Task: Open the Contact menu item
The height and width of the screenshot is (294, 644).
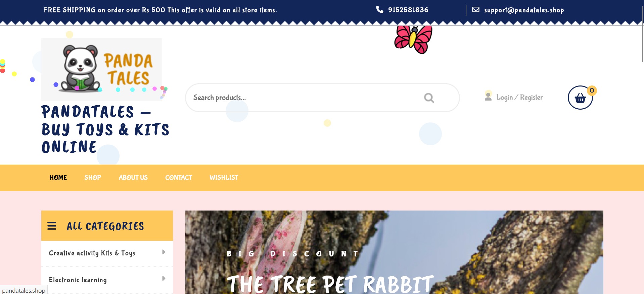Action: click(x=179, y=178)
